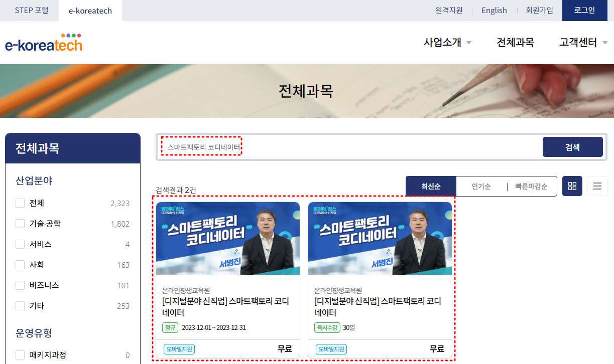Click the 검색 search button
614x364 pixels.
[x=572, y=147]
